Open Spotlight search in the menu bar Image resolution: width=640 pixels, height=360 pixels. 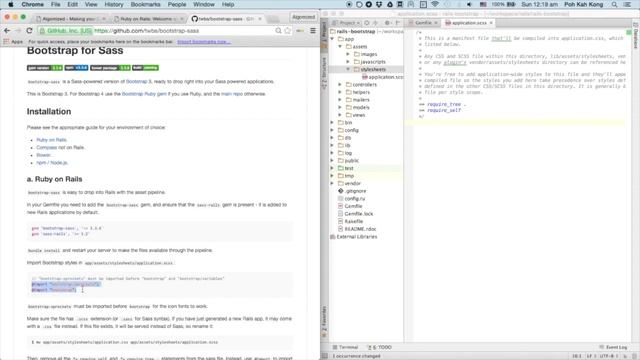pos(614,4)
